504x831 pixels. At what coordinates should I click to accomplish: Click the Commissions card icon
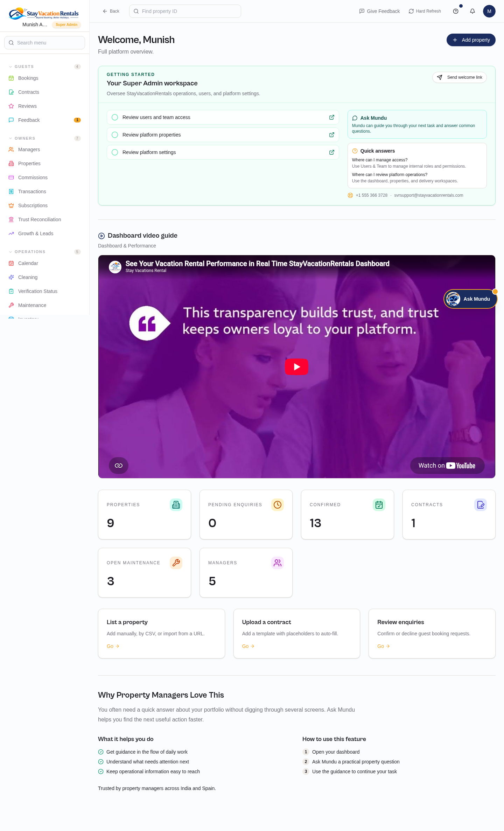[11, 177]
